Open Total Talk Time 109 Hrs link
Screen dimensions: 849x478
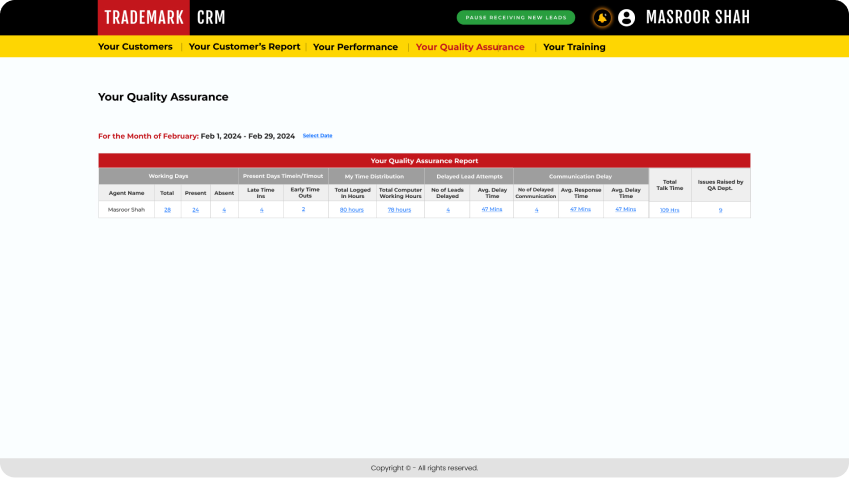[x=669, y=210]
